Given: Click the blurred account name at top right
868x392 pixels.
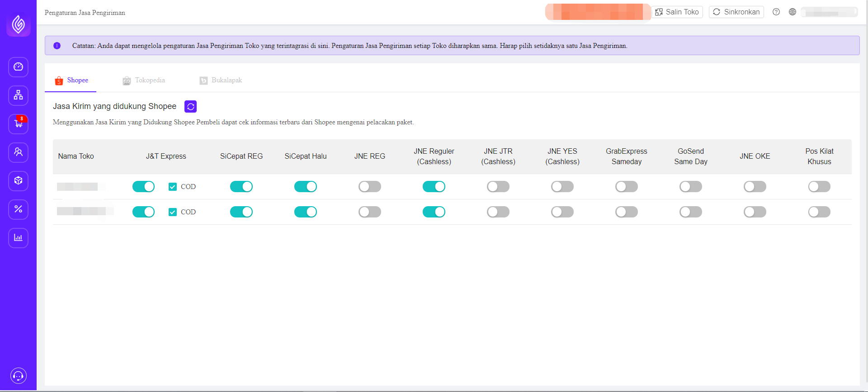Looking at the screenshot, I should (829, 12).
